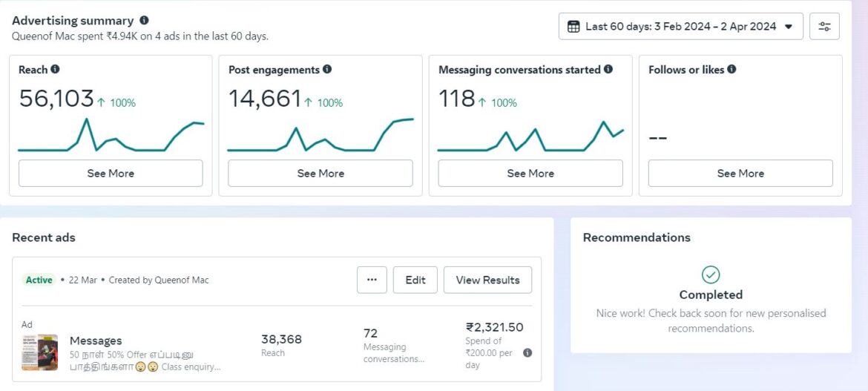Click the info icon beside Advertising summary
Viewport: 868px width, 391px height.
click(x=144, y=21)
